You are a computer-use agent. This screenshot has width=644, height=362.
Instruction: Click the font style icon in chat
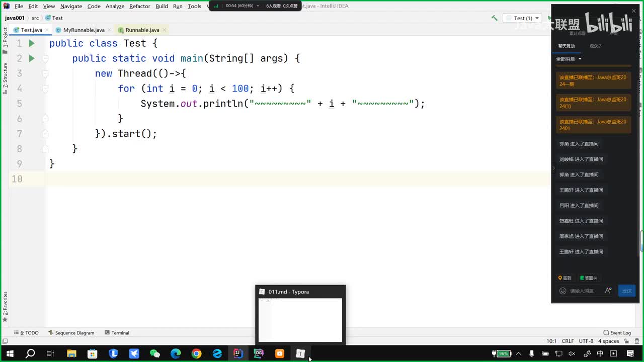[x=608, y=291]
